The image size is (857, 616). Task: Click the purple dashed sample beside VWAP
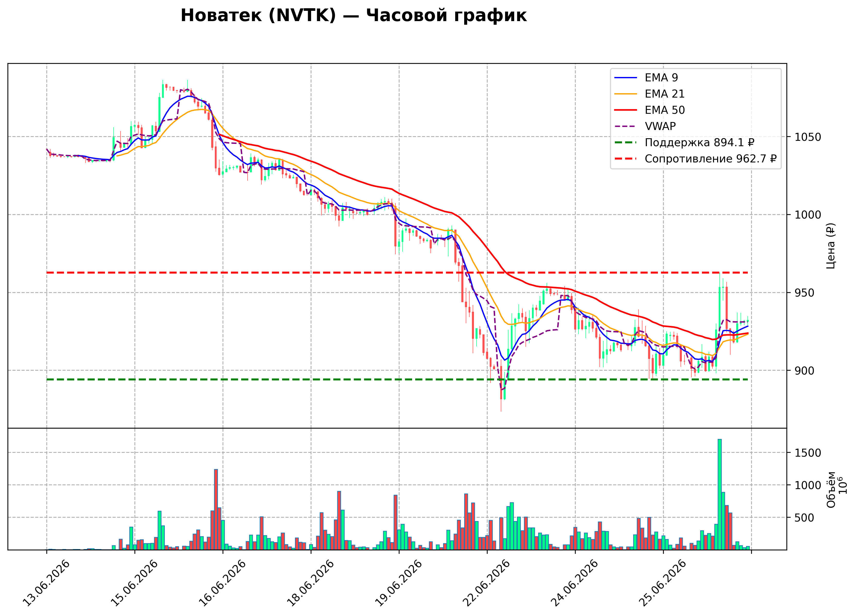(x=626, y=127)
